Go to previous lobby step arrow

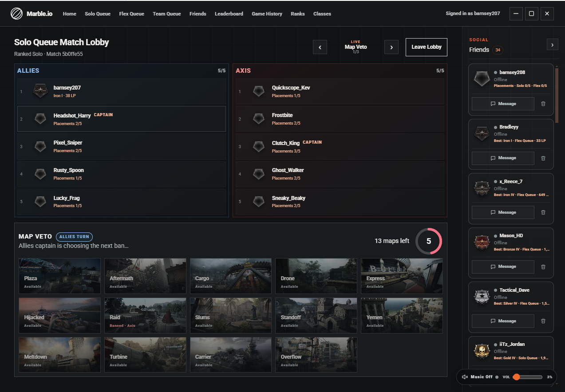point(320,47)
